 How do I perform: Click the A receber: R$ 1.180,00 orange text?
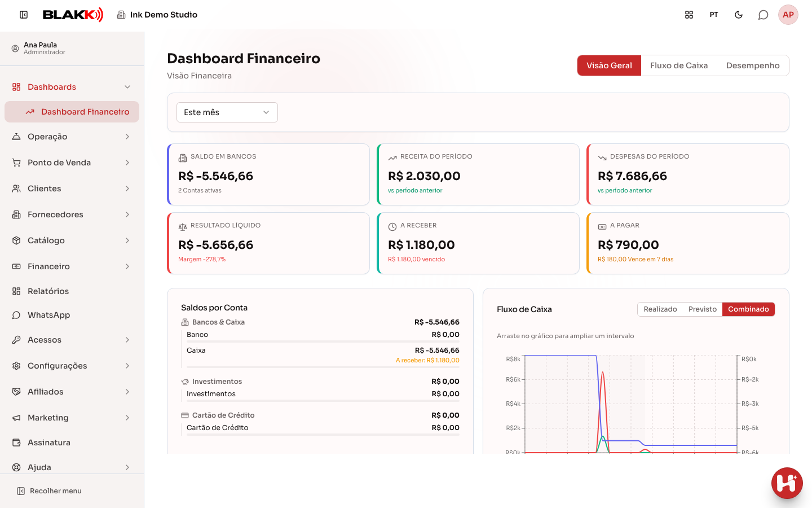point(427,360)
